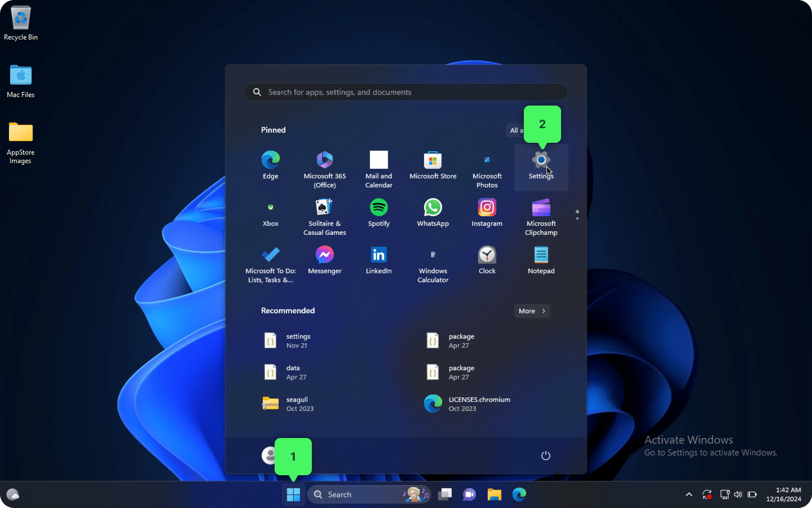812x508 pixels.
Task: Open Messenger app
Action: (x=325, y=261)
